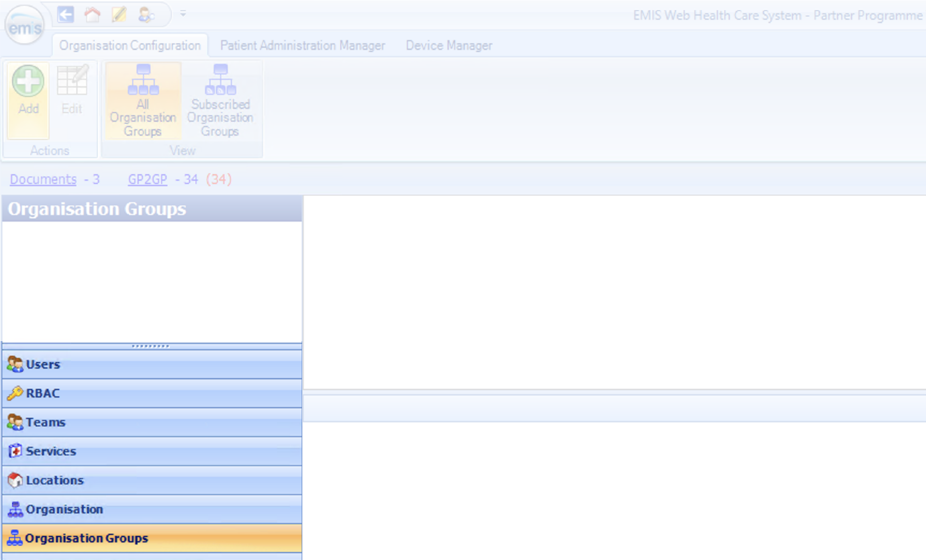
Task: Open the Device Manager tab
Action: tap(449, 46)
